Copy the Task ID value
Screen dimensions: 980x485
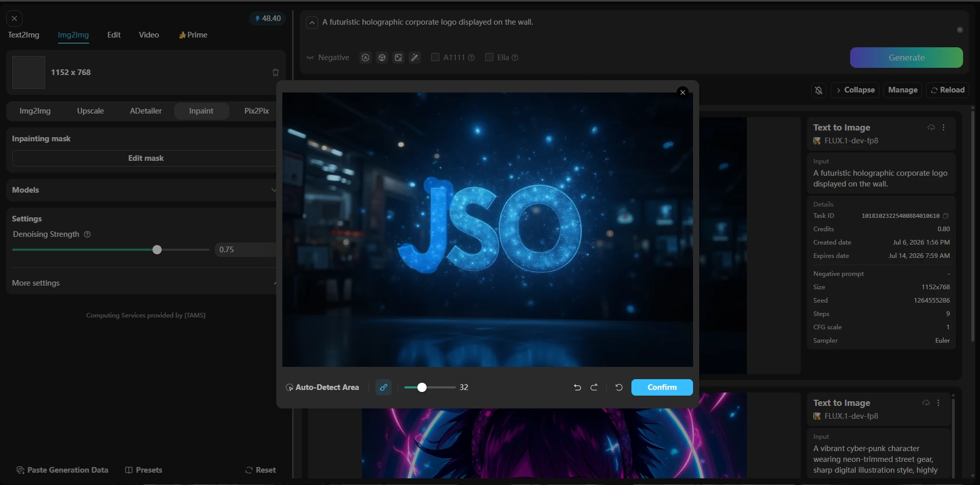tap(946, 216)
